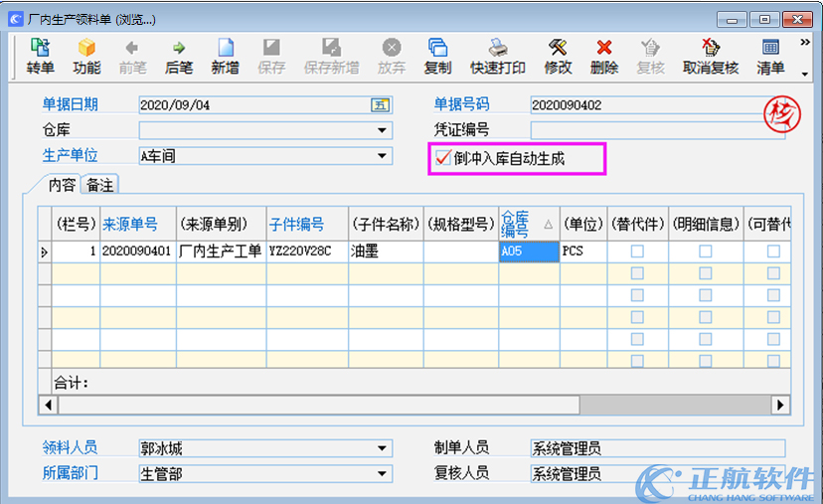This screenshot has height=504, width=823.
Task: Toggle 明细信息 checkbox in third row
Action: tap(706, 295)
